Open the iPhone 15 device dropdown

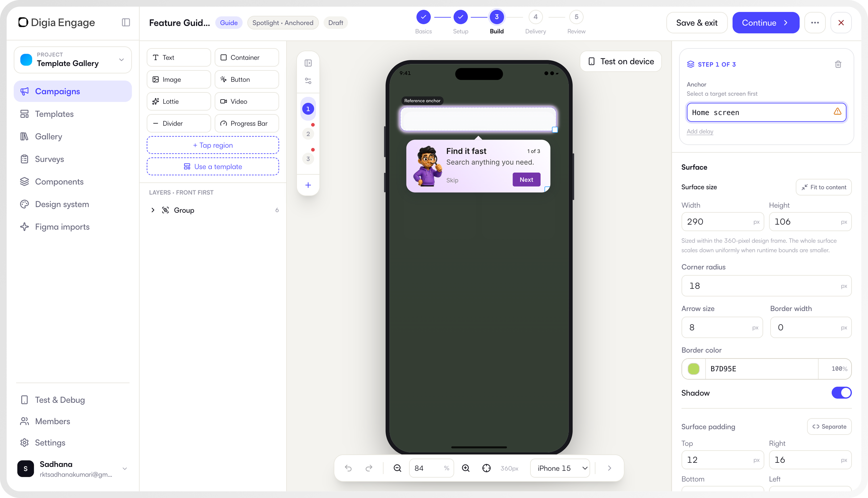560,468
